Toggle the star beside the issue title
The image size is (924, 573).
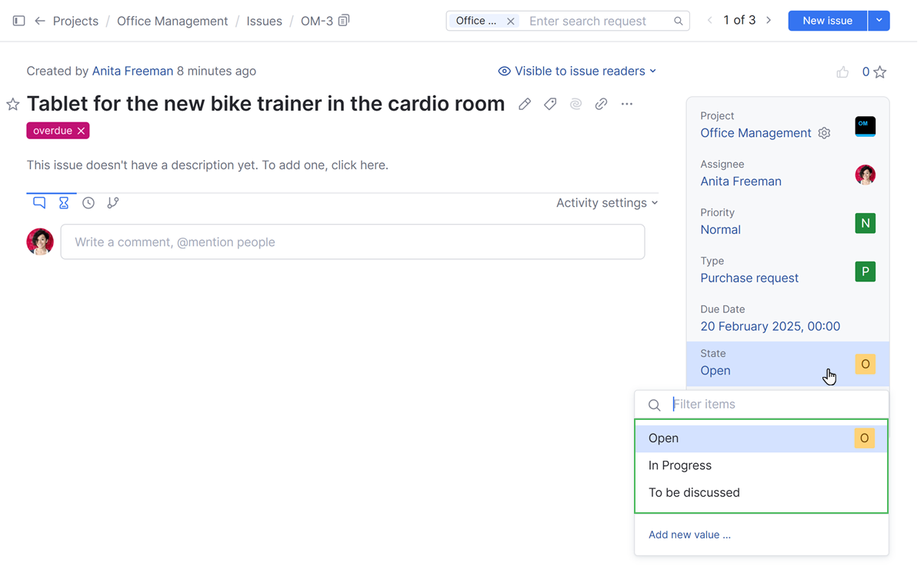[13, 105]
